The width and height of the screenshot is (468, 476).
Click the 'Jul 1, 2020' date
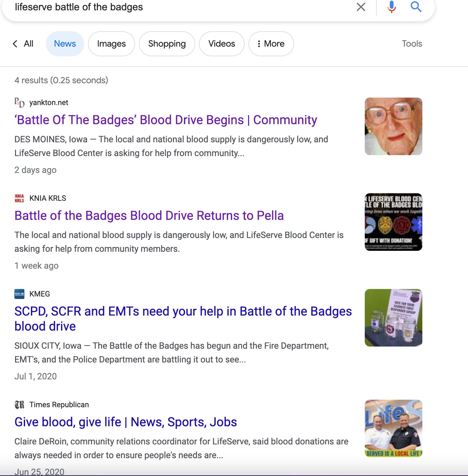click(35, 377)
